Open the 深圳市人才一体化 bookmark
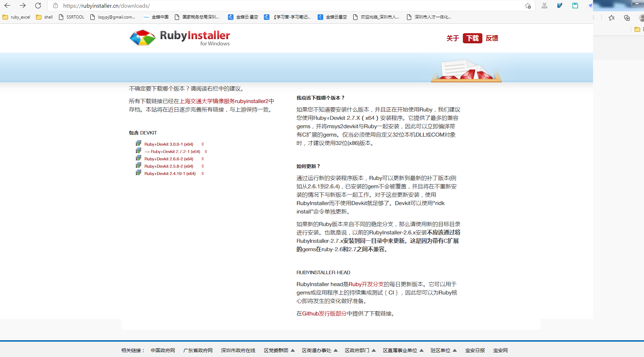 pos(429,17)
